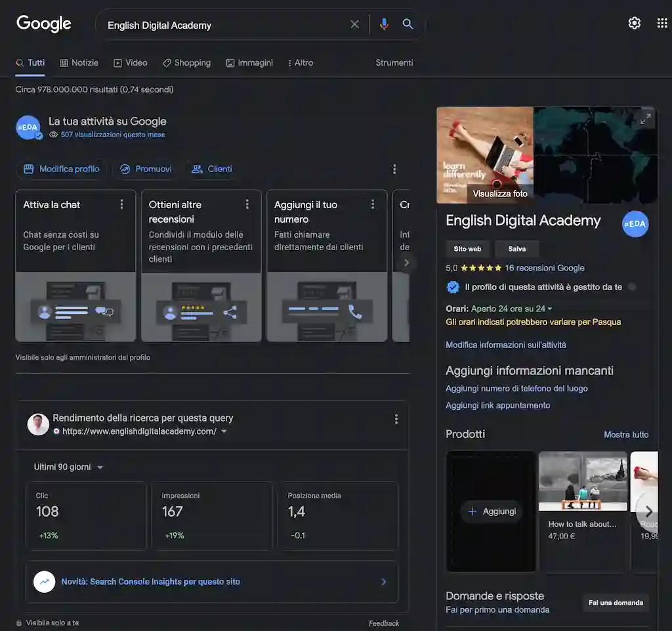
Task: Click the Feedback link
Action: click(383, 623)
